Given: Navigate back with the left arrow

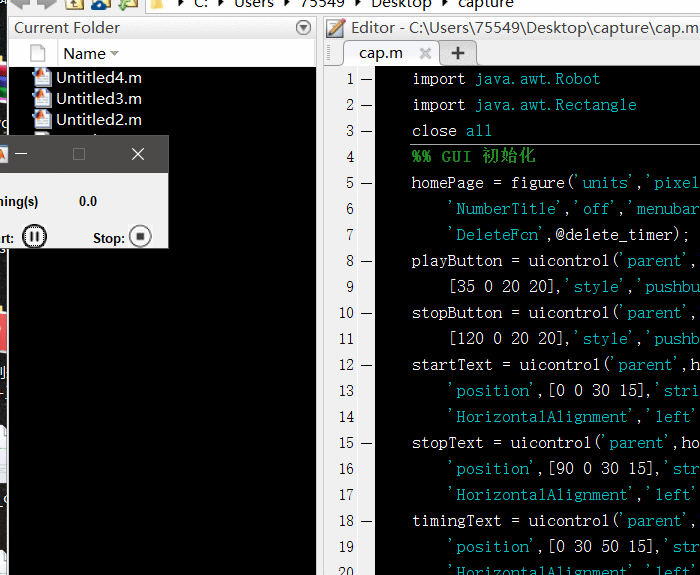Looking at the screenshot, I should (x=19, y=4).
